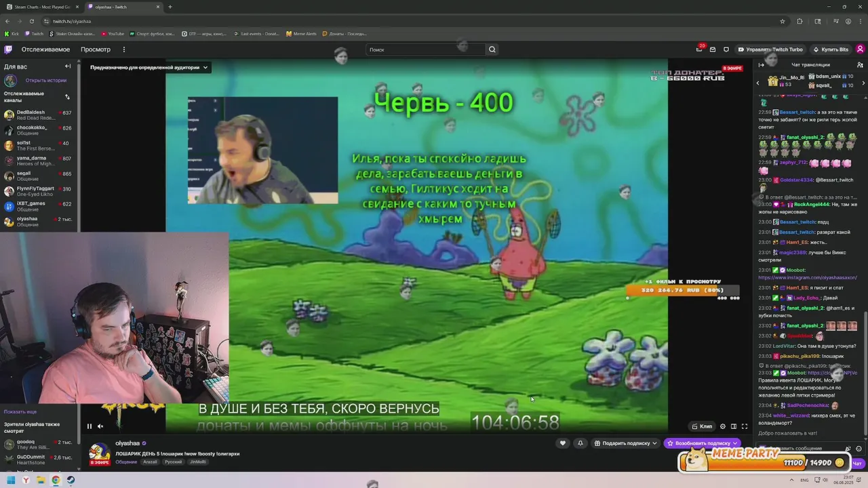Screen dimensions: 868x488
Task: Click Купить Bits button
Action: click(x=831, y=49)
